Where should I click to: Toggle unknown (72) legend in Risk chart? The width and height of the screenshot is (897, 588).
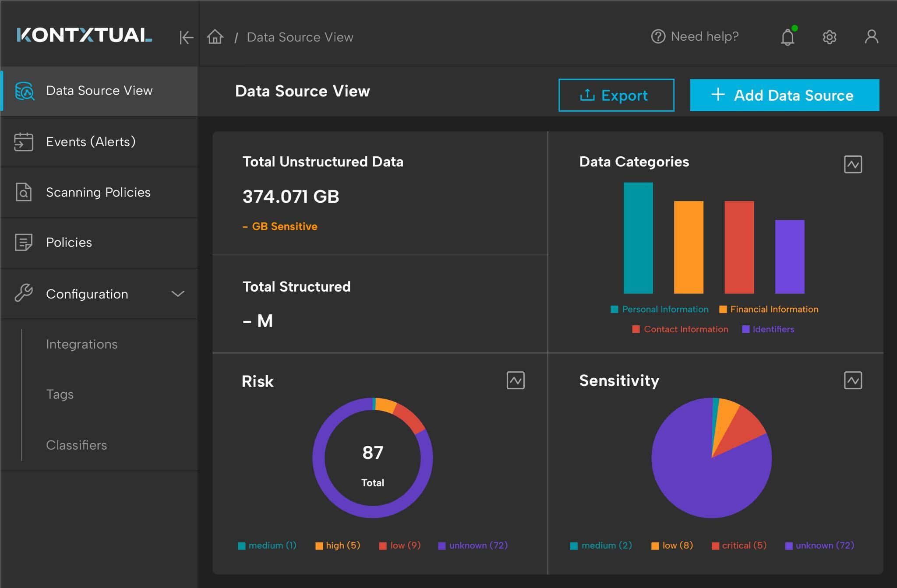click(473, 546)
